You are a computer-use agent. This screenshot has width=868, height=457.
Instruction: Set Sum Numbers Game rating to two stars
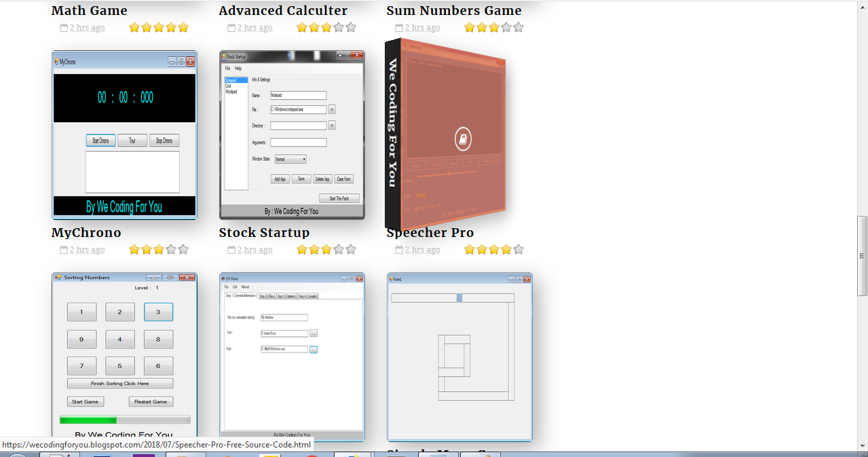[x=482, y=28]
